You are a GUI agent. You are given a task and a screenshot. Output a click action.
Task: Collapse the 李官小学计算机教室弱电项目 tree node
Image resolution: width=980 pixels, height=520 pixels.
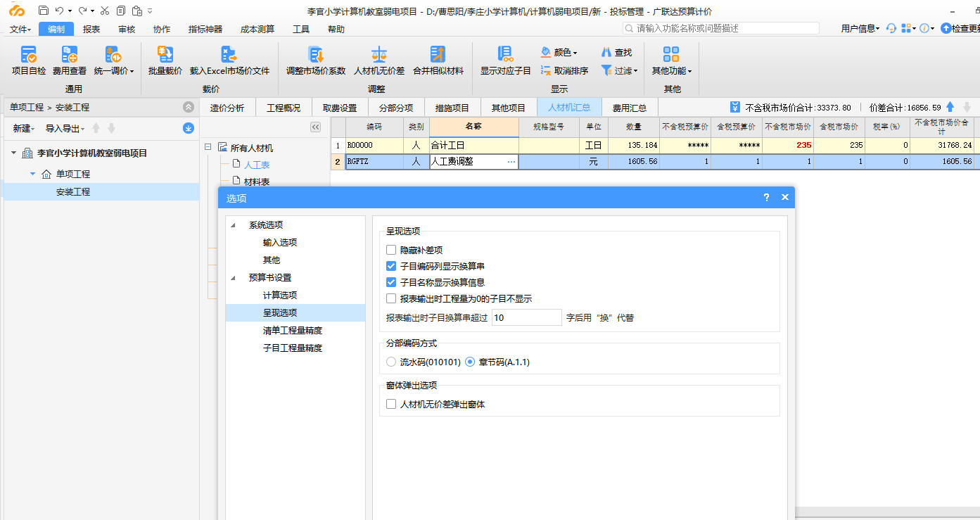point(13,153)
